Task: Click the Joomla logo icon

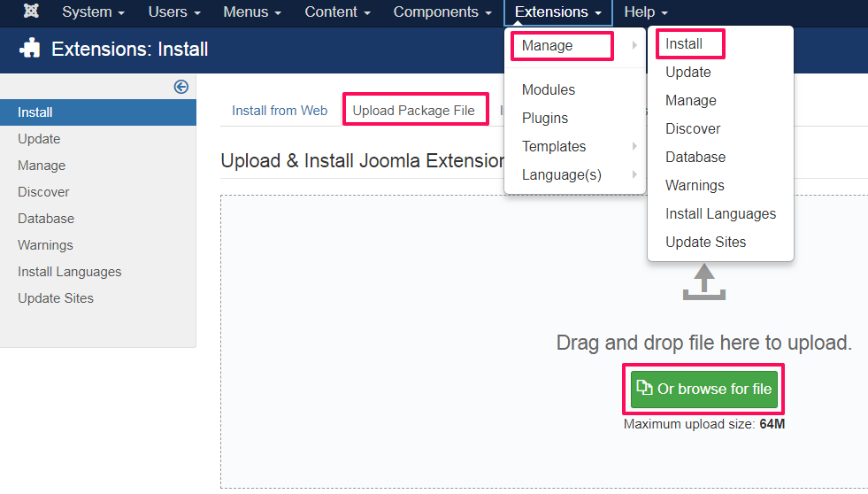Action: point(31,12)
